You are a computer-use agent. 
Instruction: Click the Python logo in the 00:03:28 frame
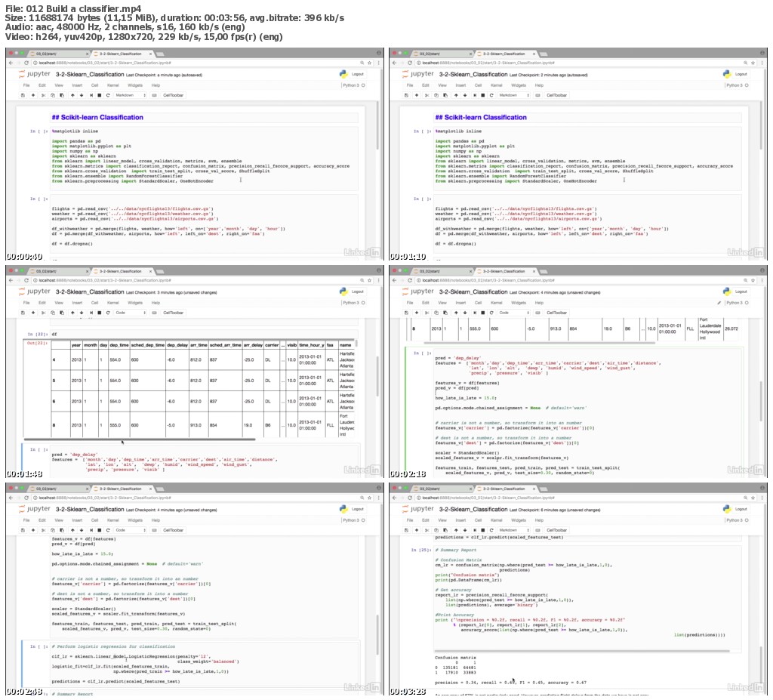727,509
